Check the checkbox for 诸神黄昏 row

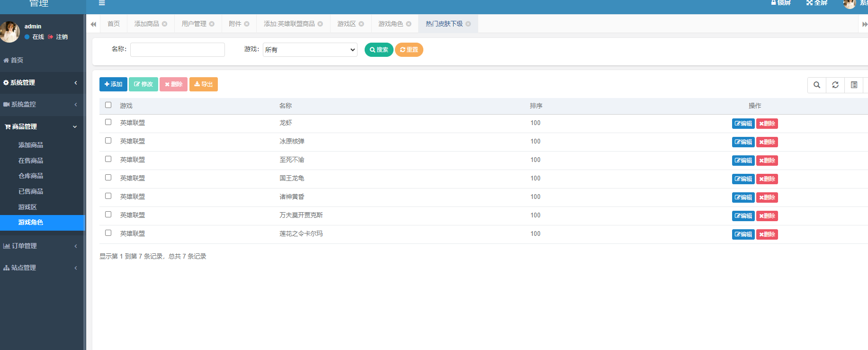(x=108, y=196)
